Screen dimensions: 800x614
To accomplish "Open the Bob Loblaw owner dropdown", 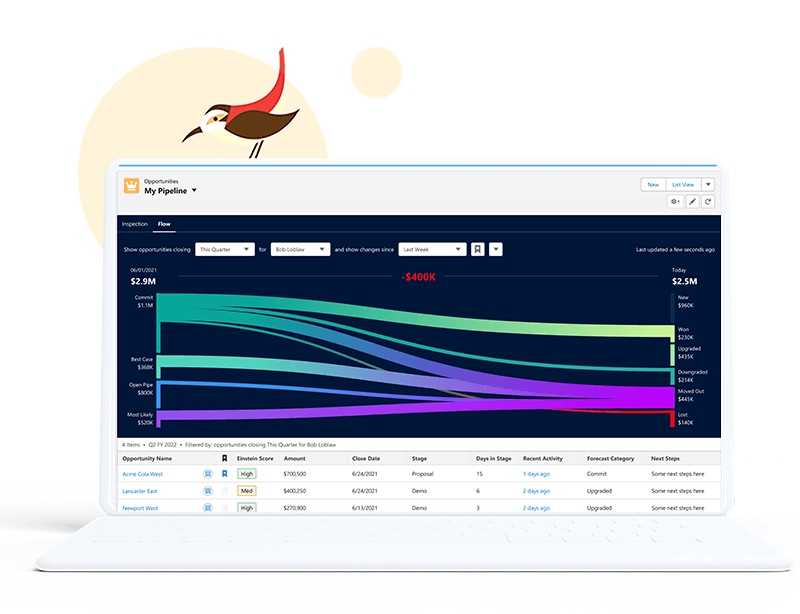I will 301,250.
